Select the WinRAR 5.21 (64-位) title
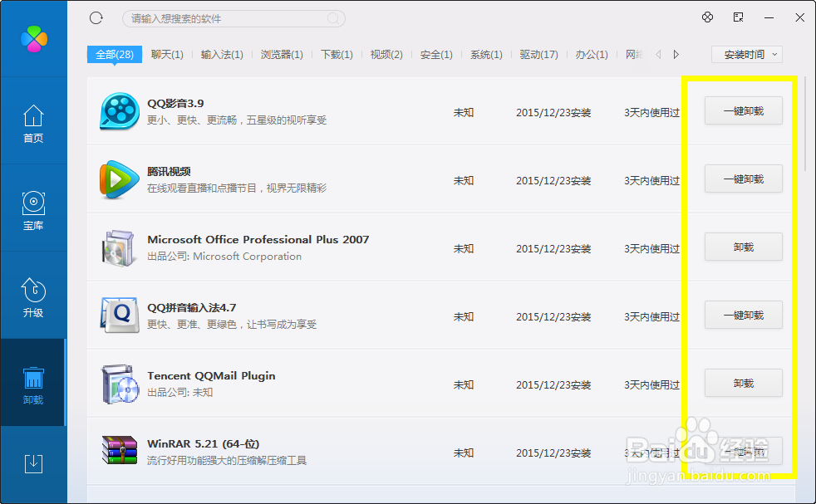The image size is (816, 504). pyautogui.click(x=203, y=443)
